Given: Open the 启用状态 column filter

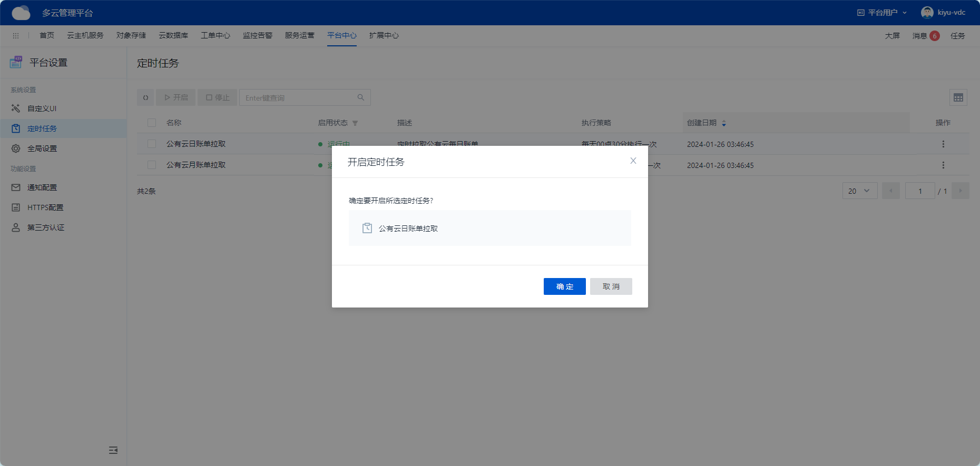Looking at the screenshot, I should coord(355,123).
